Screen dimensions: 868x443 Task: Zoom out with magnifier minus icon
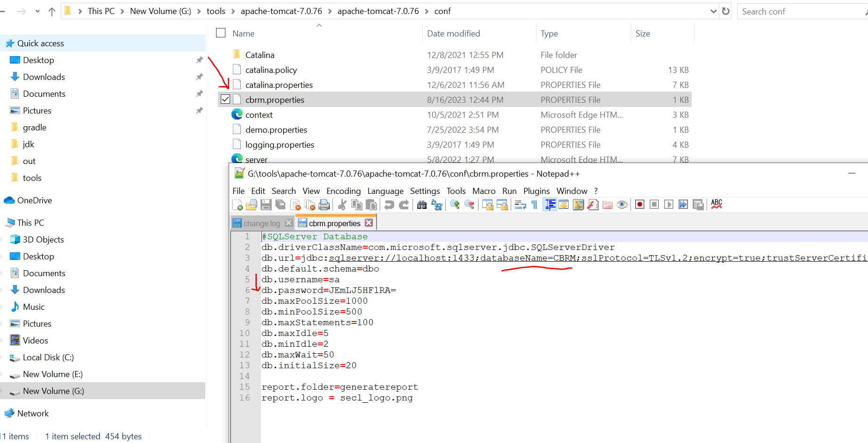(x=469, y=205)
